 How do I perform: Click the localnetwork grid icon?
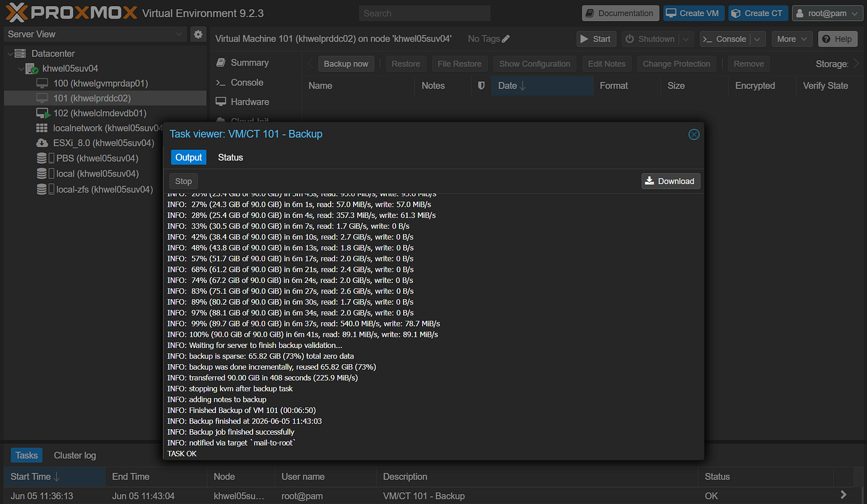(41, 128)
